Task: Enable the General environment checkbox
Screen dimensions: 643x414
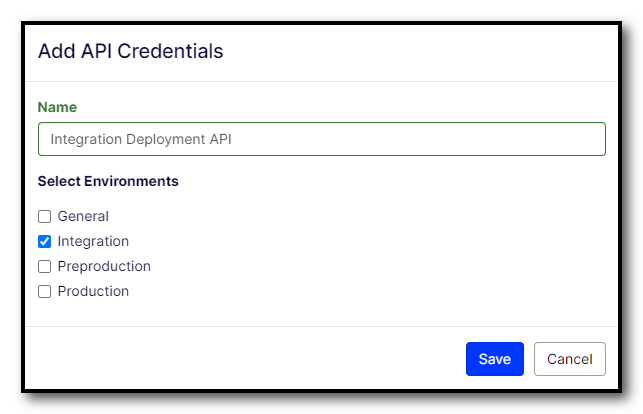Action: tap(44, 216)
